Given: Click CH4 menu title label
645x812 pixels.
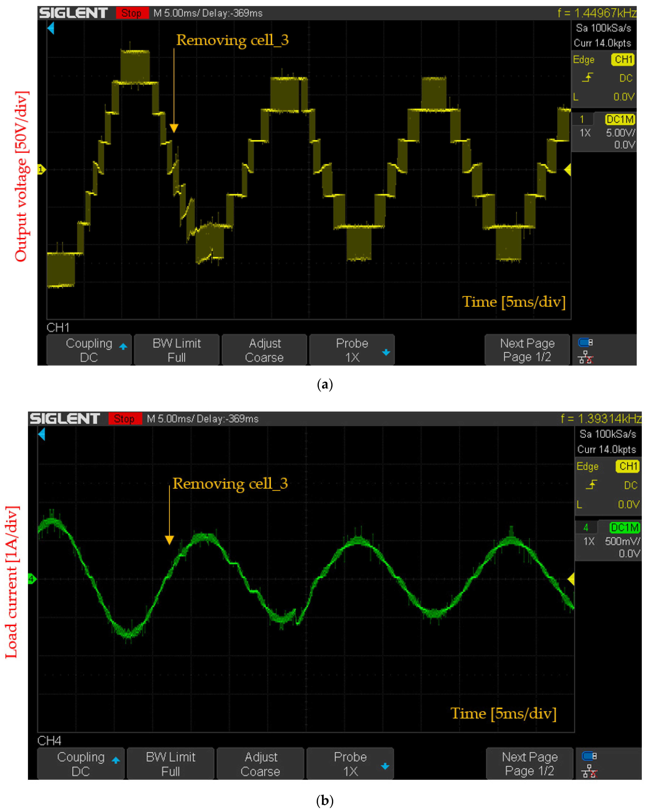Looking at the screenshot, I should click(49, 741).
